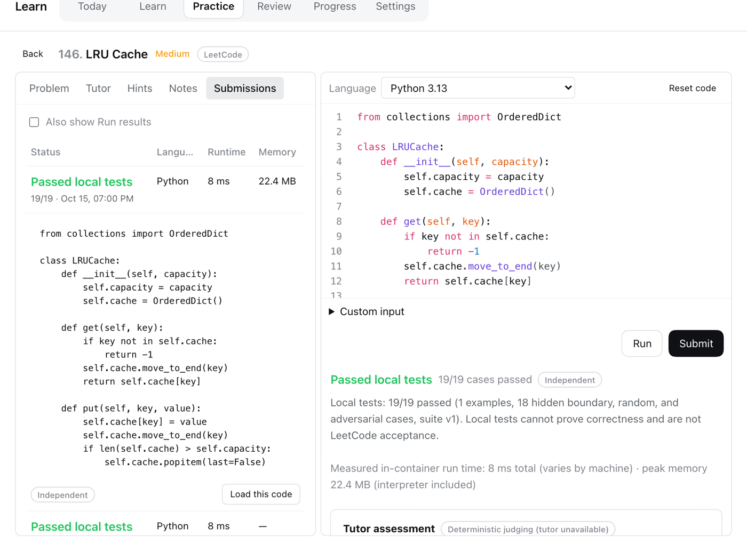
Task: Click Reset code
Action: coord(692,88)
